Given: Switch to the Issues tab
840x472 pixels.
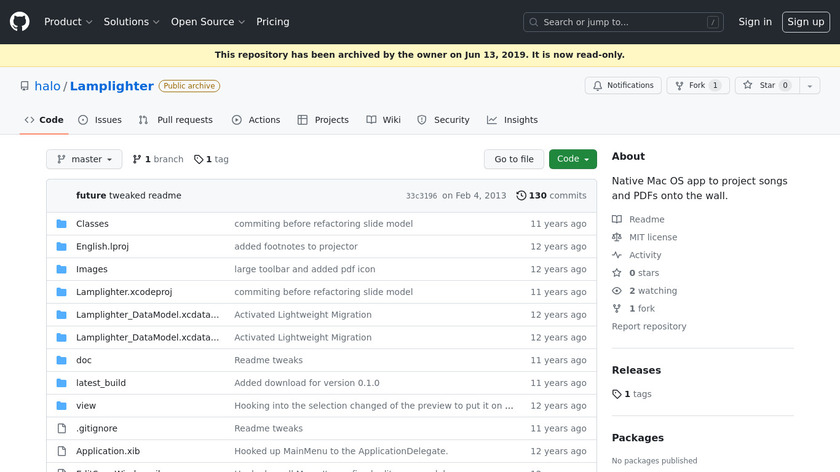Looking at the screenshot, I should pyautogui.click(x=100, y=120).
